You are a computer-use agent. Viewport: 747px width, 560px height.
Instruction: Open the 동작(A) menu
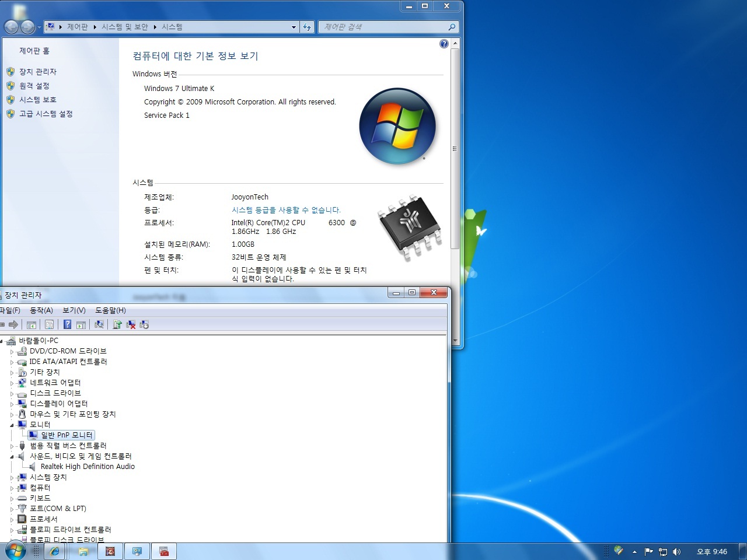tap(41, 310)
